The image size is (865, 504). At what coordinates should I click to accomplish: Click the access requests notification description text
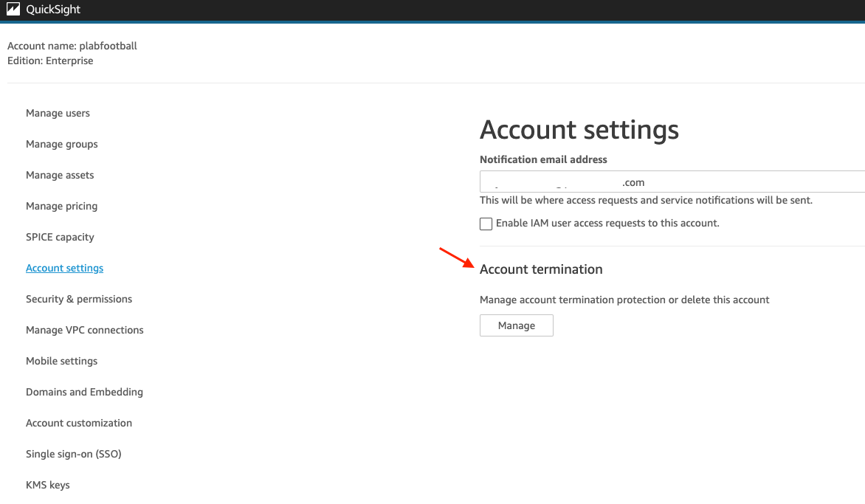point(646,200)
